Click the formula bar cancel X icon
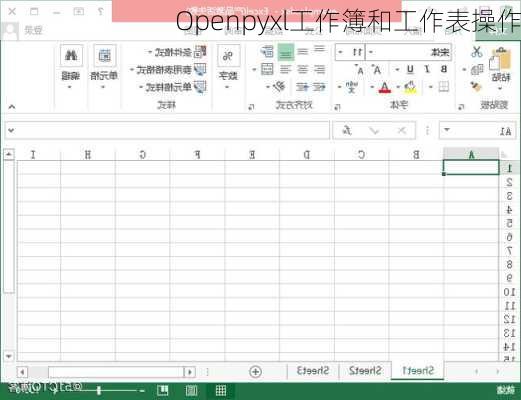Screen dimensions: 521x400 [402, 130]
